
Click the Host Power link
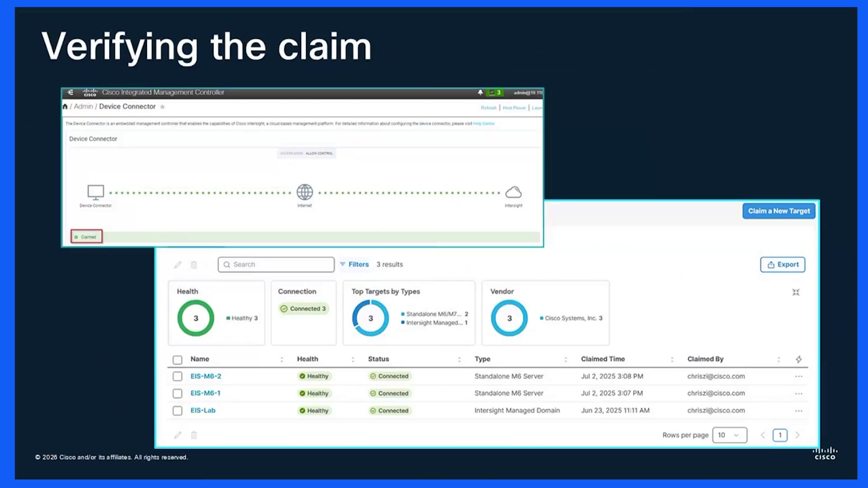(x=514, y=108)
